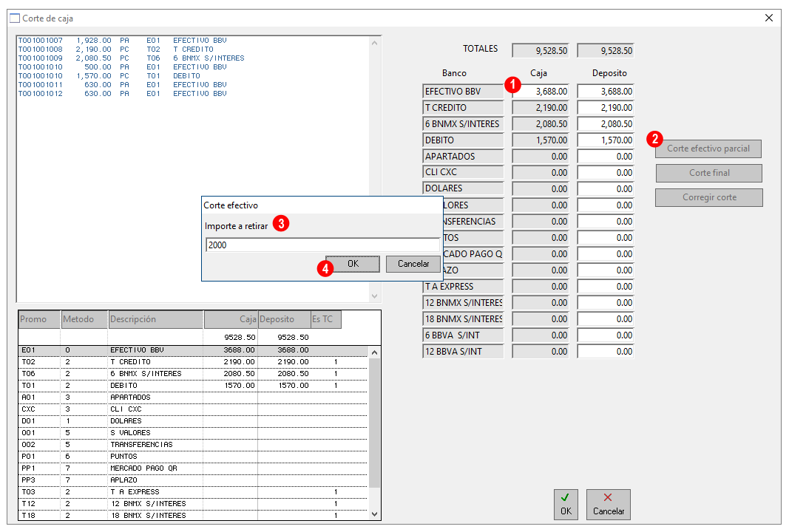Select the T02 T CREDITO grid row
This screenshot has height=532, width=789.
point(193,362)
